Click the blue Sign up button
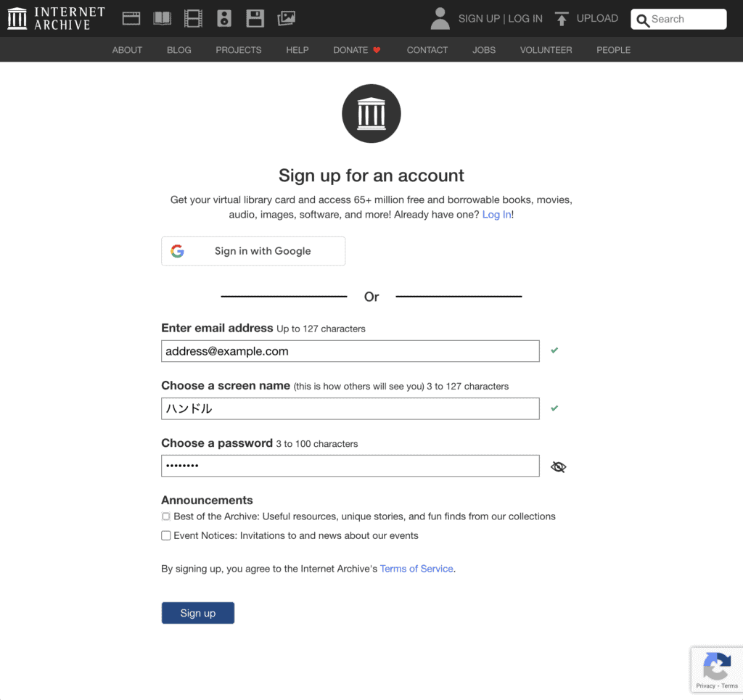743x700 pixels. [x=197, y=613]
